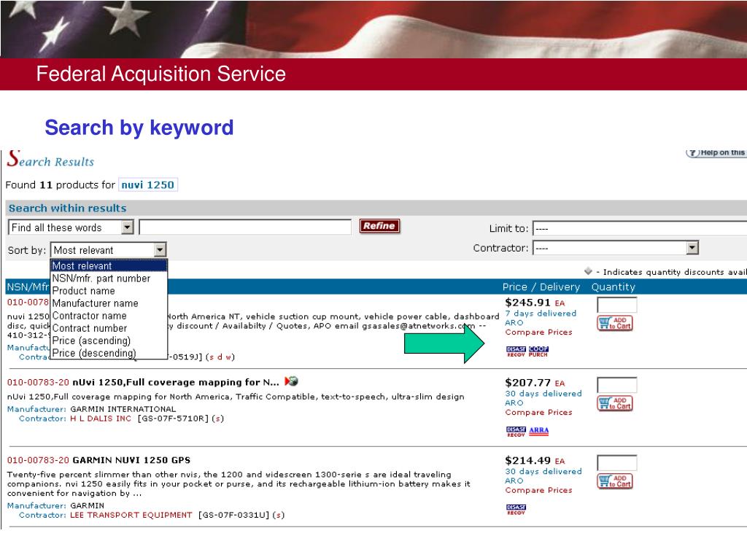Screen dimensions: 747x560
Task: Click into the search within results text field
Action: pyautogui.click(x=245, y=227)
